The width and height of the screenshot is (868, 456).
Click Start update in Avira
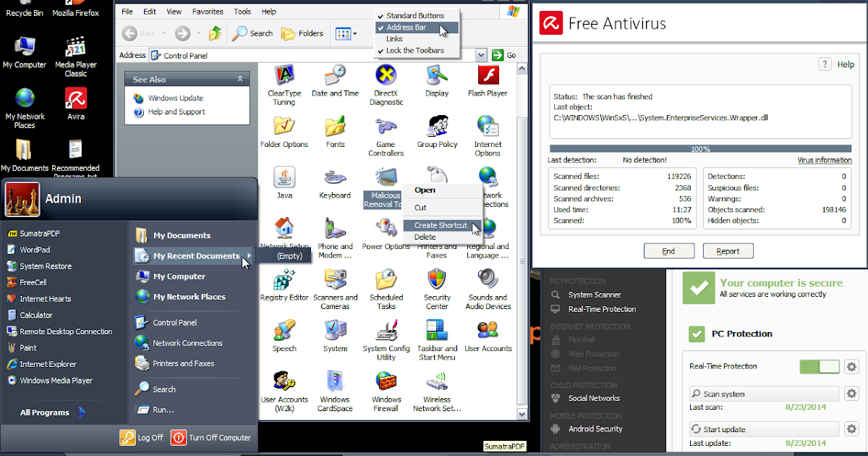764,429
